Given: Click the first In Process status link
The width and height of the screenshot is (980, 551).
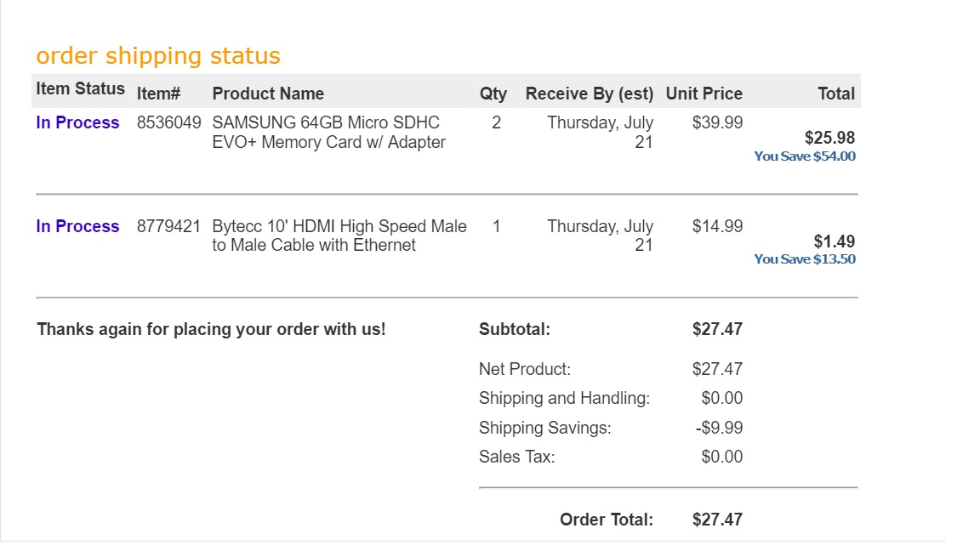Looking at the screenshot, I should [77, 122].
